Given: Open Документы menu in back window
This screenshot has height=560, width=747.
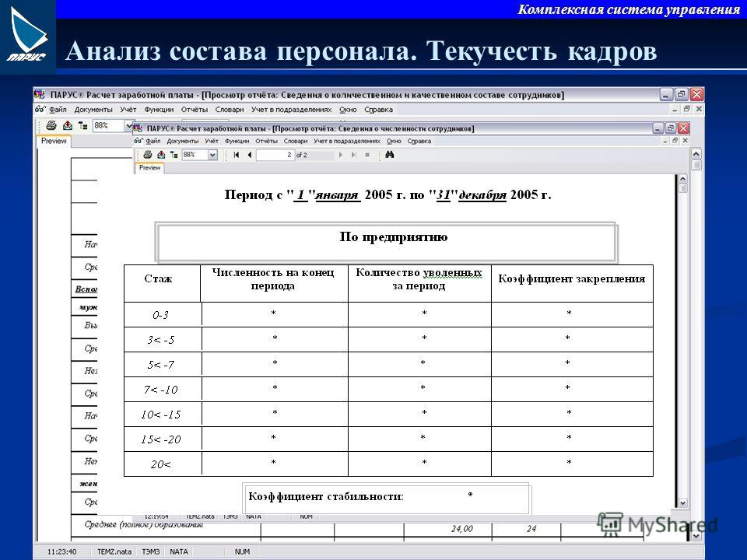Looking at the screenshot, I should pos(93,110).
